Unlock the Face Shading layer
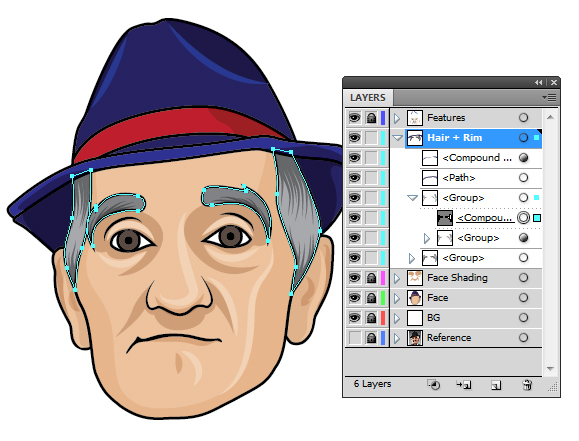Image resolution: width=579 pixels, height=441 pixels. [x=371, y=278]
